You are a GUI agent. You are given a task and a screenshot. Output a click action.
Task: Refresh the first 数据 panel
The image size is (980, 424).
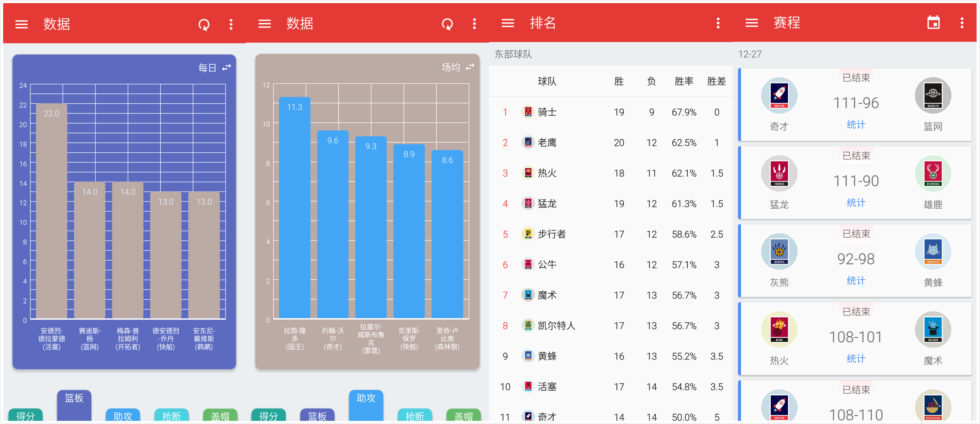204,25
